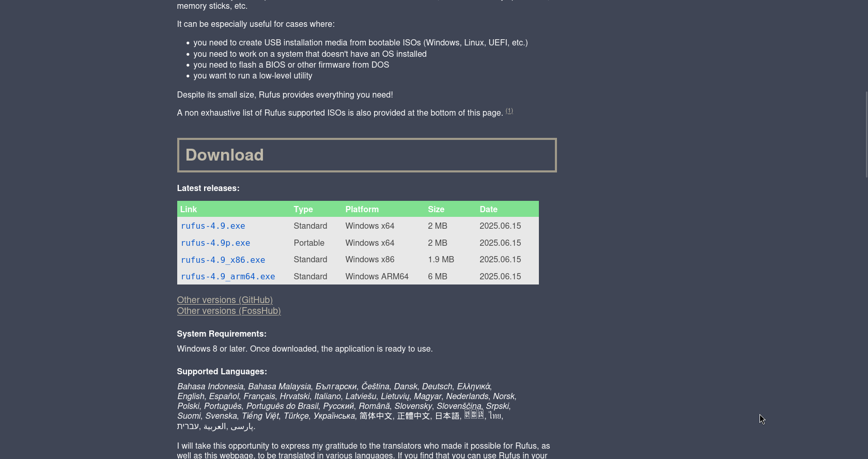Image resolution: width=868 pixels, height=459 pixels.
Task: Click the 'run a low-level utility' bullet
Action: point(253,76)
